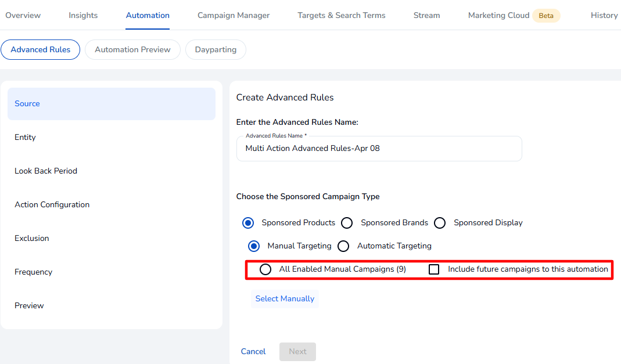This screenshot has height=364, width=621.
Task: Click the Cancel link
Action: point(253,352)
